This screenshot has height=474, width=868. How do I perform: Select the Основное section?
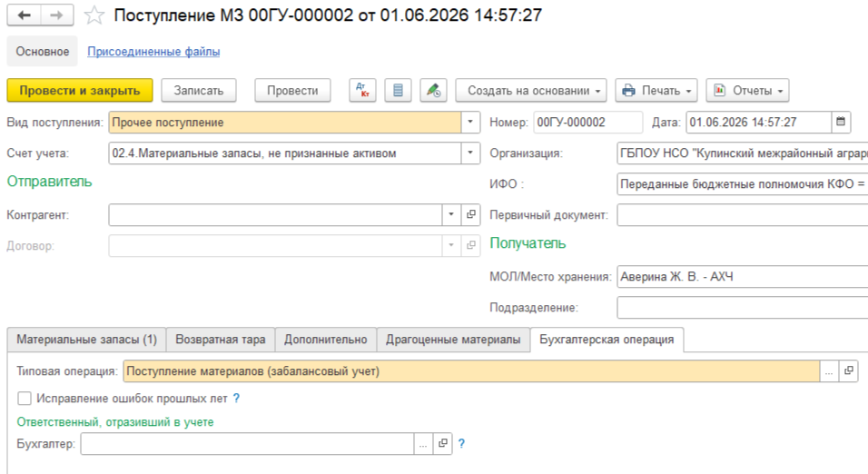click(43, 52)
